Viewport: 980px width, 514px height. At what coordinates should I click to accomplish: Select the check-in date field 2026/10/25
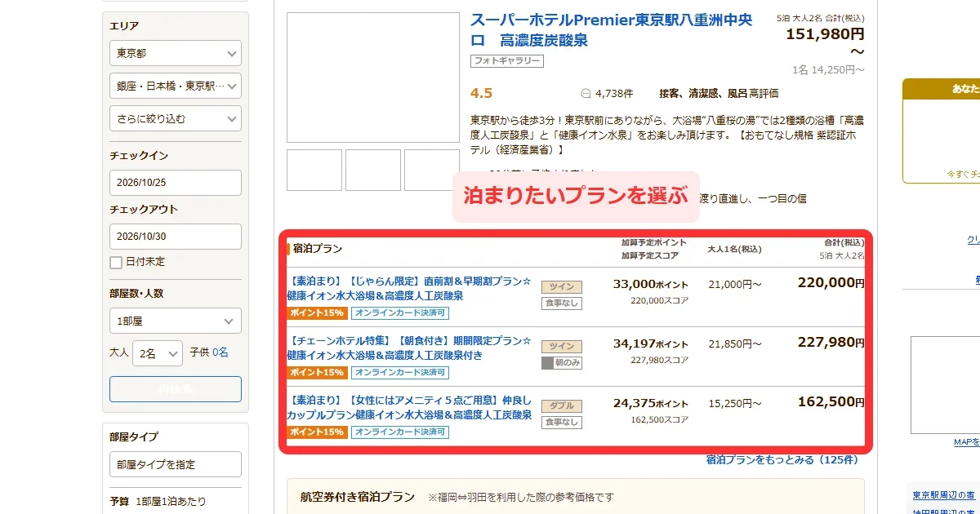coord(176,183)
